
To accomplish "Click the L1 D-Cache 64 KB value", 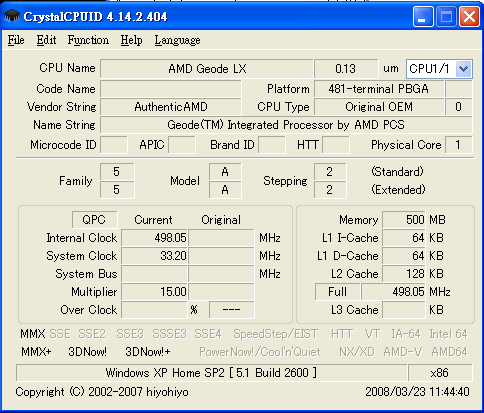I will (x=404, y=256).
